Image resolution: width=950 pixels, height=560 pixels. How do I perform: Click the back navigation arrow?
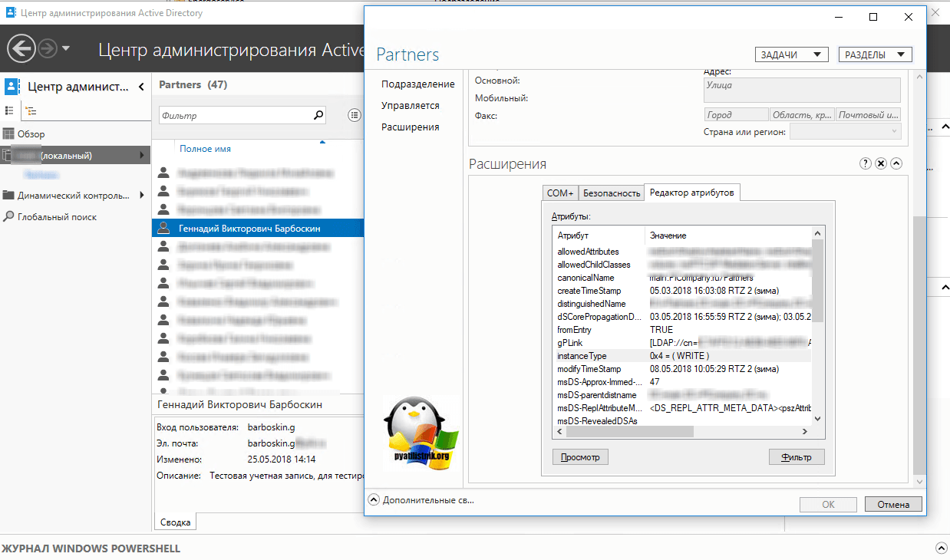tap(21, 49)
